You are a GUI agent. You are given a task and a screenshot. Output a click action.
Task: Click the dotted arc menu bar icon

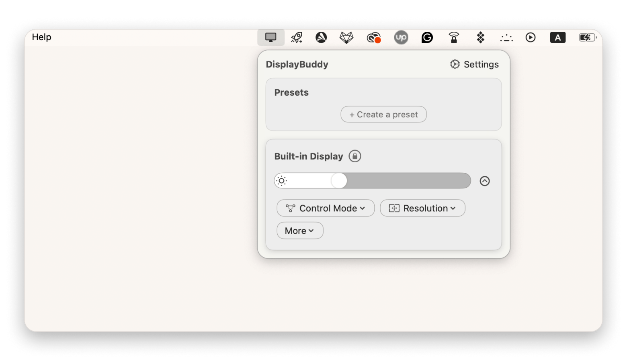(x=506, y=38)
